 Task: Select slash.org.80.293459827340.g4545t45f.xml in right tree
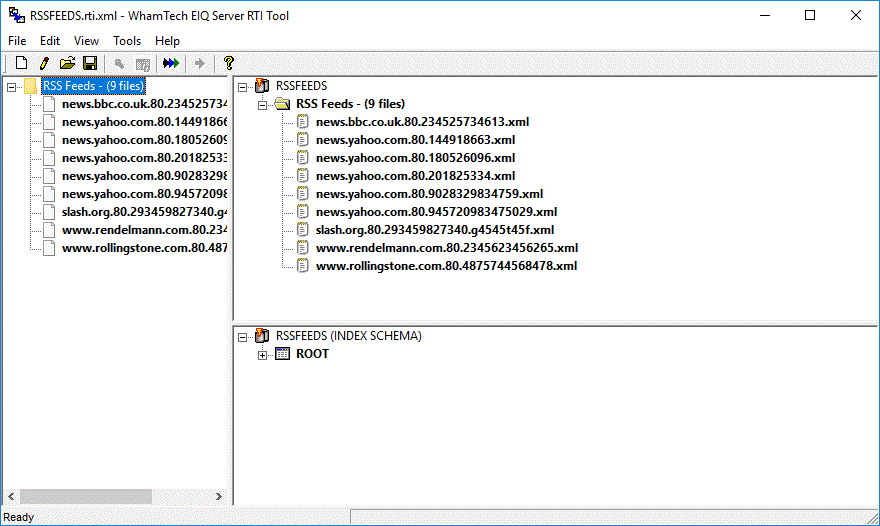(x=434, y=229)
